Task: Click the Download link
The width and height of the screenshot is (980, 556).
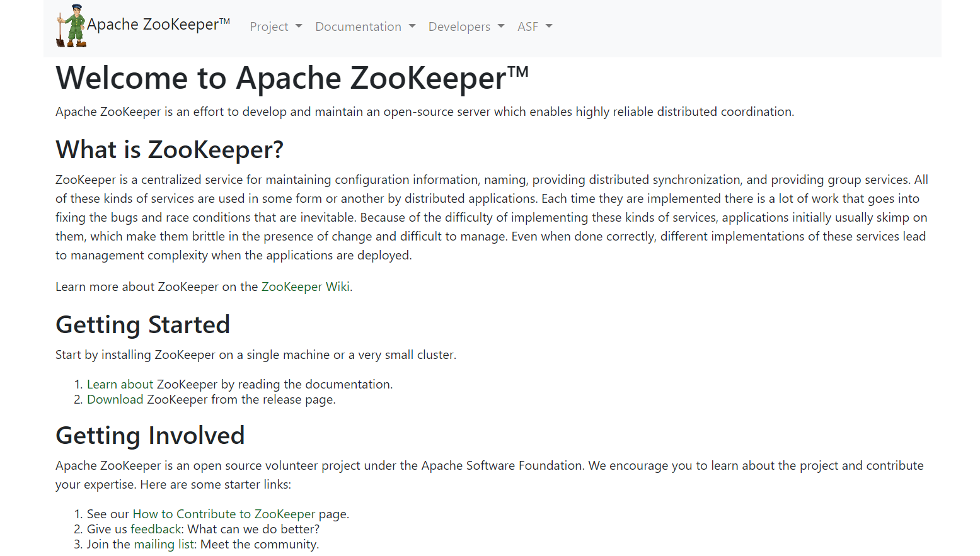Action: click(x=115, y=399)
